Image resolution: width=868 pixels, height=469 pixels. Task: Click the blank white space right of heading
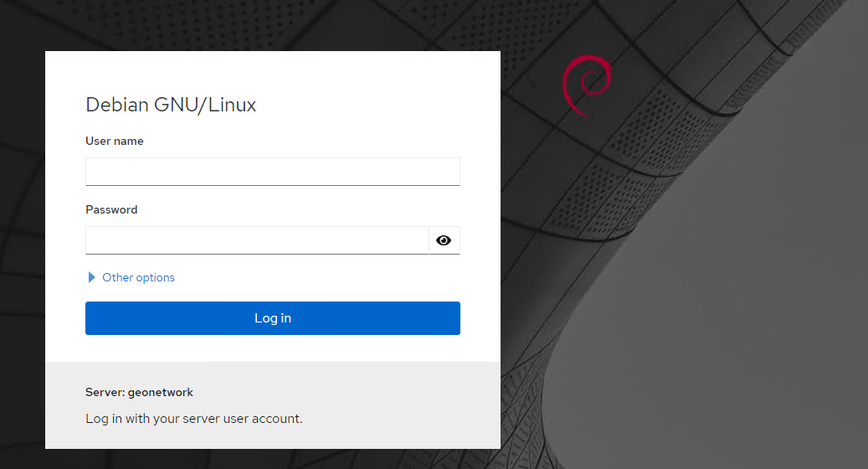point(377,105)
